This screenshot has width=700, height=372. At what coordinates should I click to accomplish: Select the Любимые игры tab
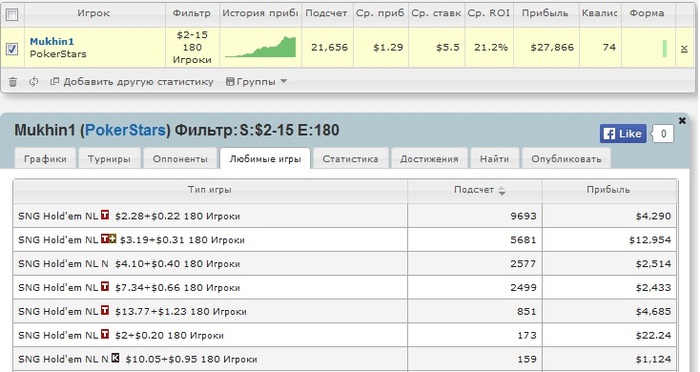tap(265, 159)
